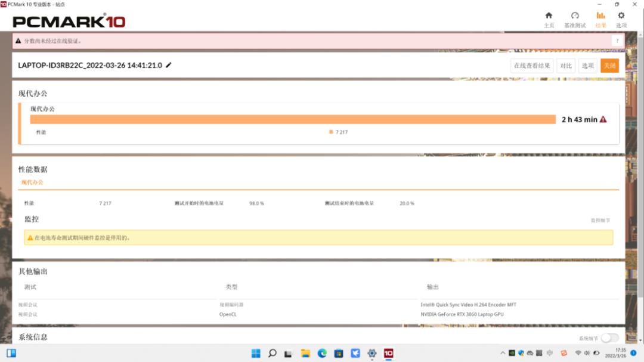This screenshot has width=644, height=362.
Task: Click the 性能数据 section heading
Action: click(x=33, y=169)
